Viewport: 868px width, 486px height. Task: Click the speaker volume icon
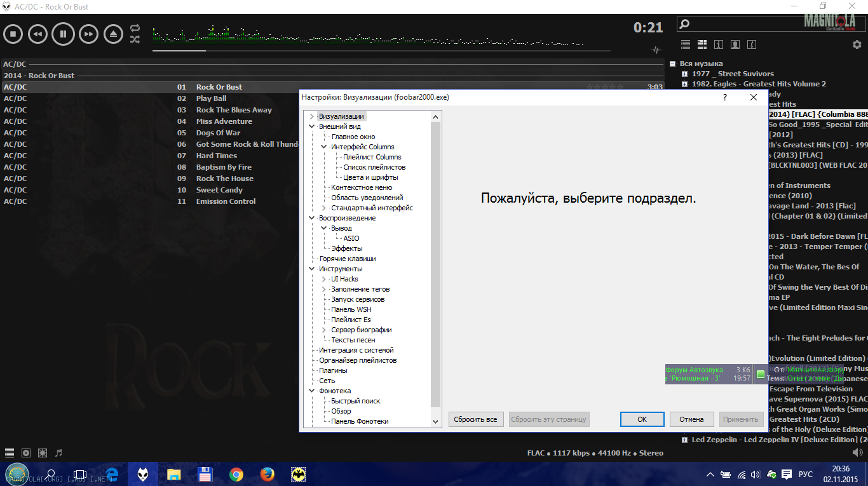point(857,452)
